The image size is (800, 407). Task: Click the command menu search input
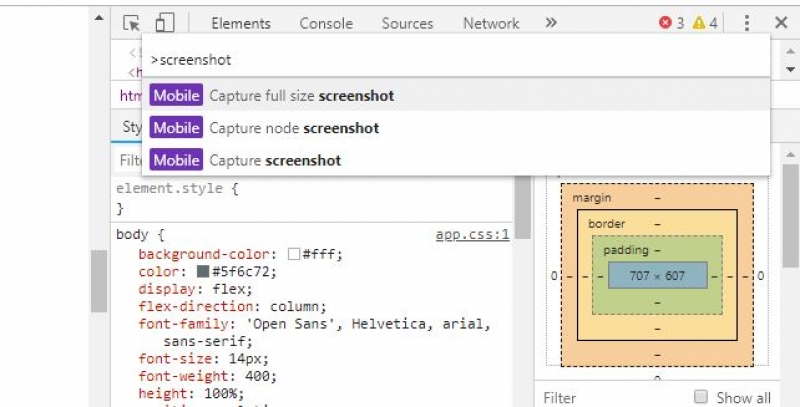tap(455, 60)
